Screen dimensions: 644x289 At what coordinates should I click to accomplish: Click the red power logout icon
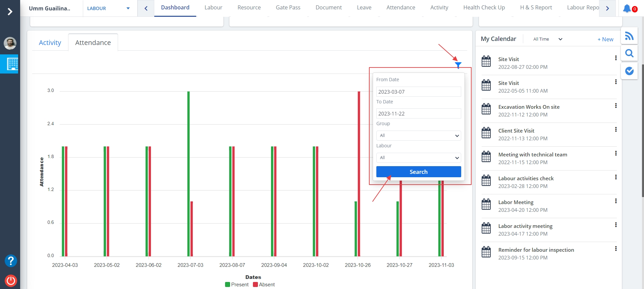[x=11, y=280]
